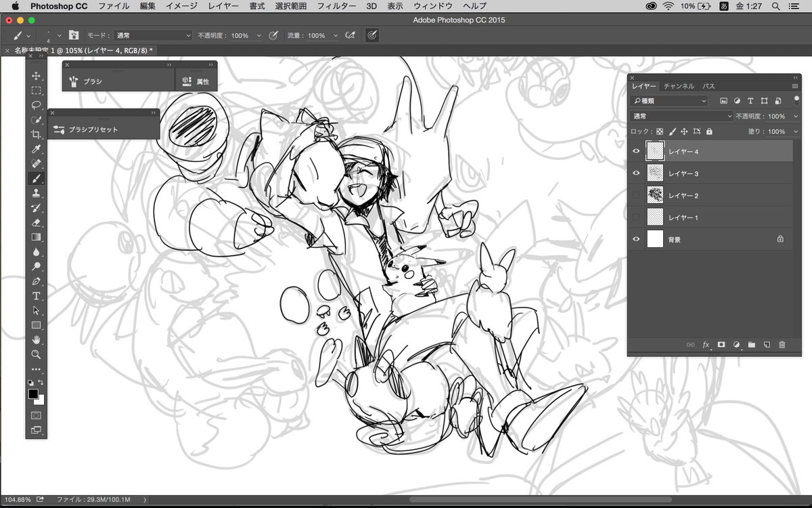
Task: Switch to the チャンネル tab
Action: (x=679, y=86)
